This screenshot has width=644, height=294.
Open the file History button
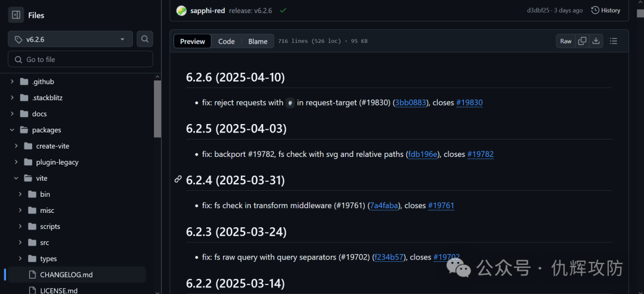click(606, 10)
